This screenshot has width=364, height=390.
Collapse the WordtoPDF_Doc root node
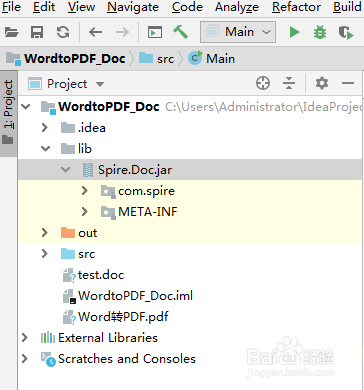pos(25,107)
